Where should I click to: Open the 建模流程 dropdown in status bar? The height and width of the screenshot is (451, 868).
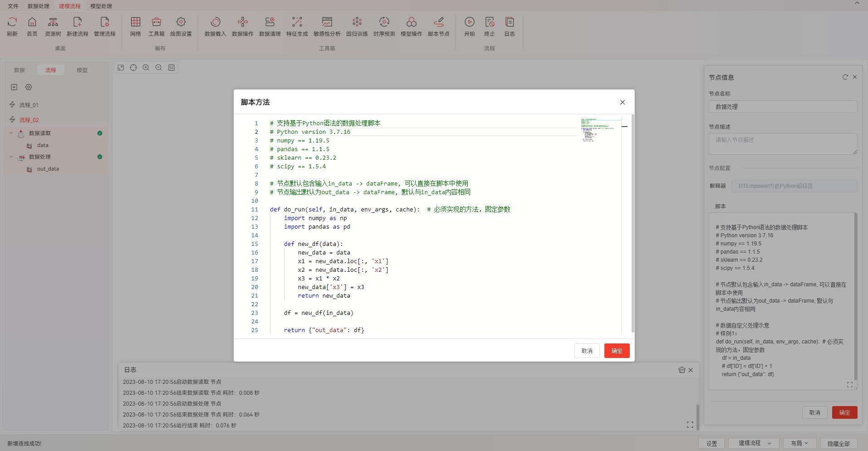(754, 443)
